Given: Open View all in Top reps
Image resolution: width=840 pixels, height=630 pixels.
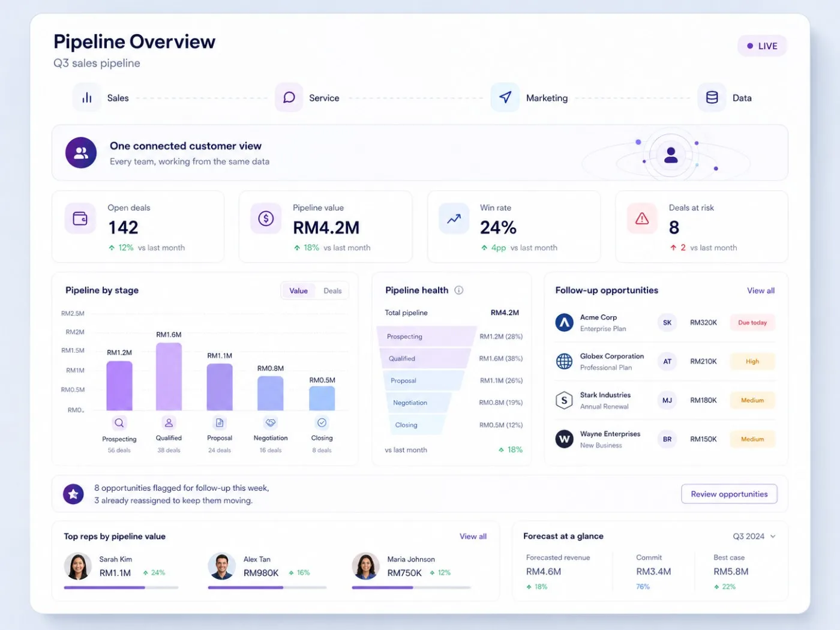Looking at the screenshot, I should (x=473, y=536).
